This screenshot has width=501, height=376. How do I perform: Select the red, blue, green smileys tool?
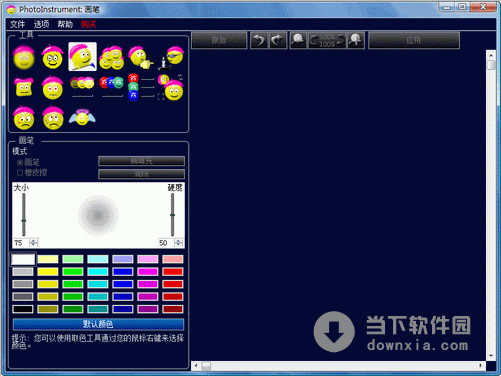112,87
